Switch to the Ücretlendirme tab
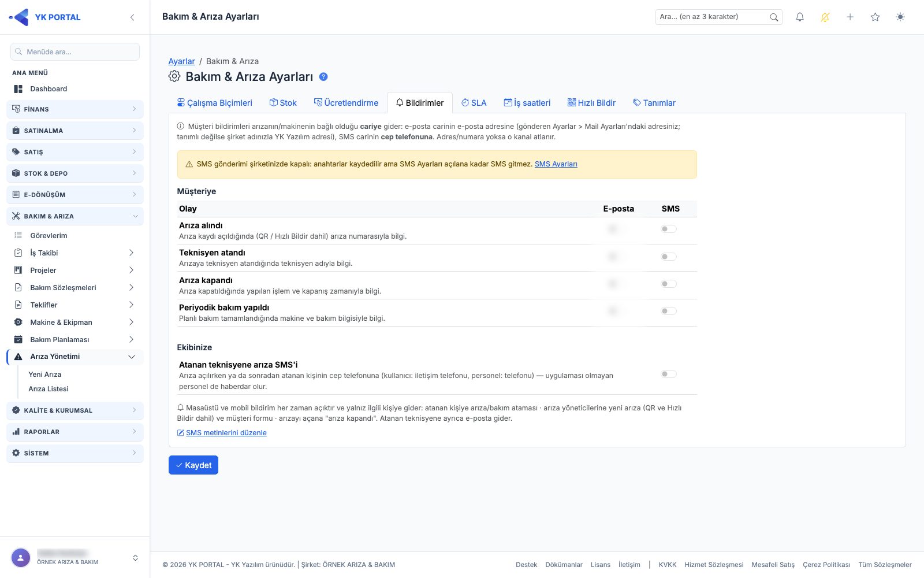The width and height of the screenshot is (924, 578). coord(346,103)
